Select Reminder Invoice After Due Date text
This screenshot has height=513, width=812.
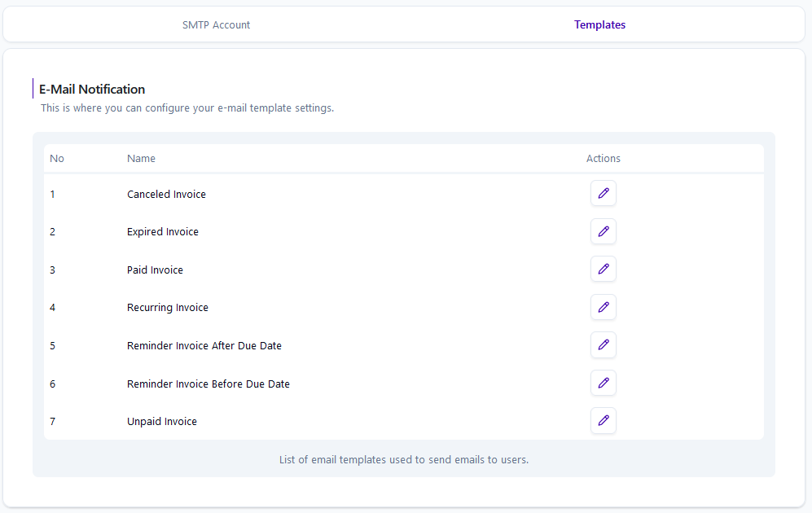pyautogui.click(x=204, y=346)
